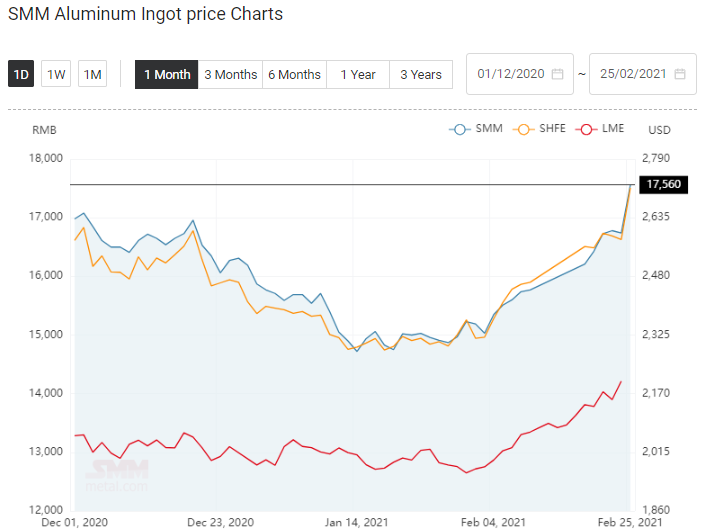This screenshot has width=713, height=530.
Task: Click the SHFE orange legend marker
Action: 523,130
